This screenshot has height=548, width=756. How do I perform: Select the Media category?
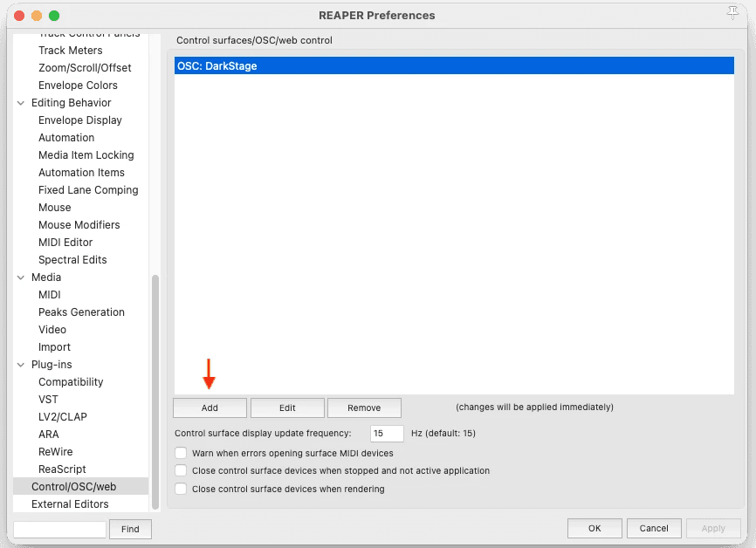pyautogui.click(x=46, y=277)
